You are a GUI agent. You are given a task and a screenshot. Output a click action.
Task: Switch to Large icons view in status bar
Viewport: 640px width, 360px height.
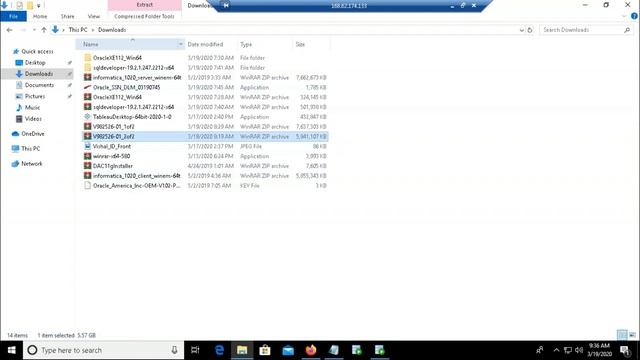(x=632, y=335)
